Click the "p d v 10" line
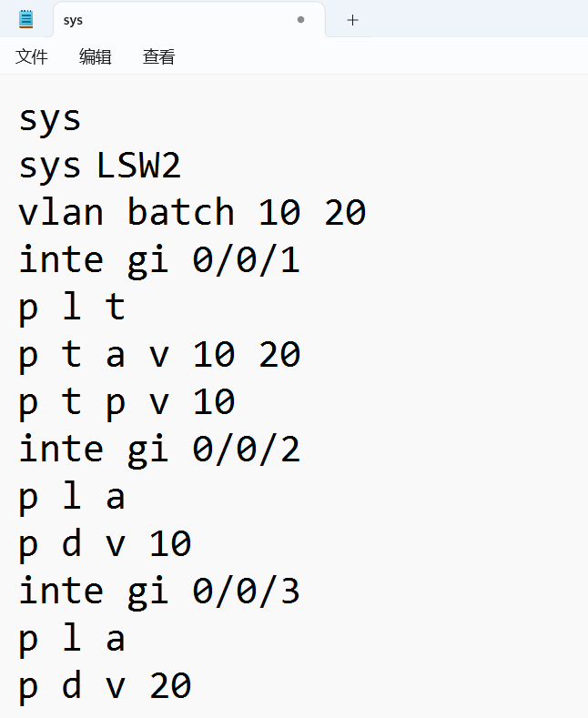This screenshot has width=588, height=718. [x=105, y=544]
